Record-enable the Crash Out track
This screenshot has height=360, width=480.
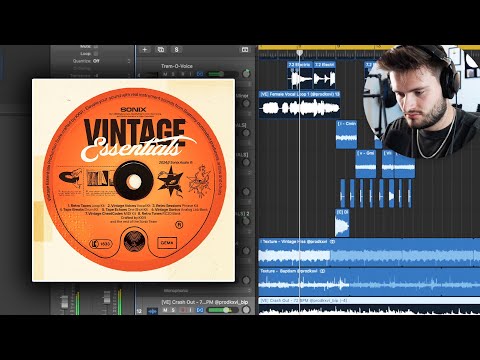pos(182,310)
